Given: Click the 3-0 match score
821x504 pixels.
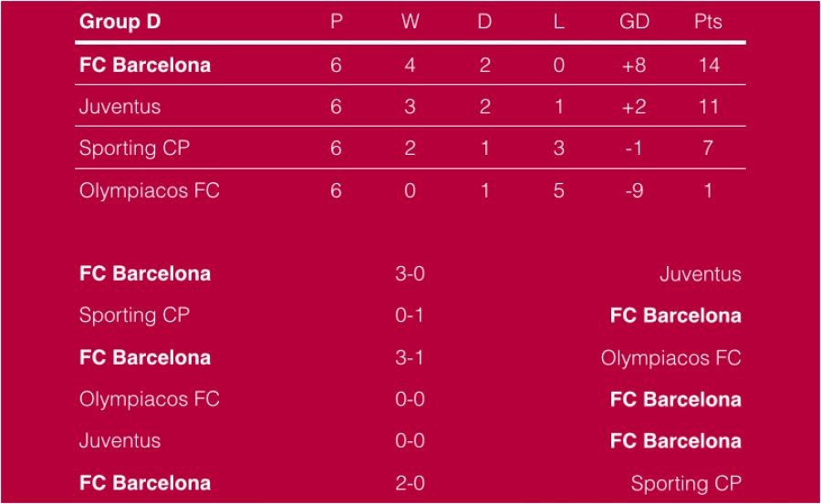Looking at the screenshot, I should click(410, 273).
